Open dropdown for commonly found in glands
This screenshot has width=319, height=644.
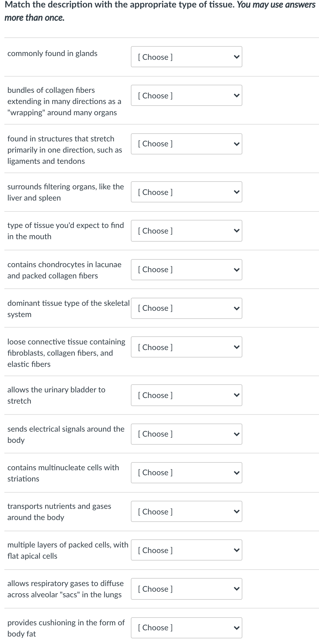coord(187,57)
